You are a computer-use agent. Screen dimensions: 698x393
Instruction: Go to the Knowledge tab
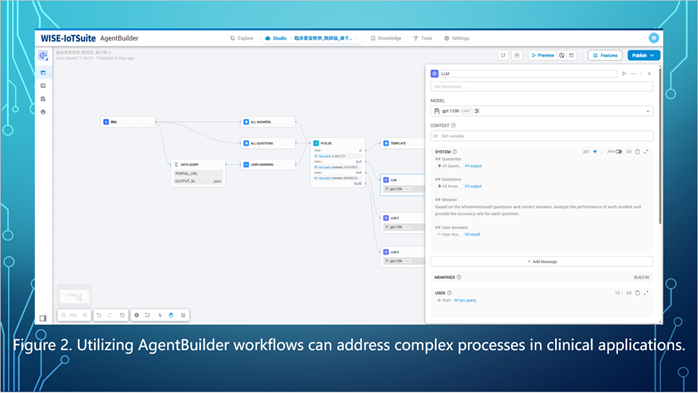coord(386,38)
